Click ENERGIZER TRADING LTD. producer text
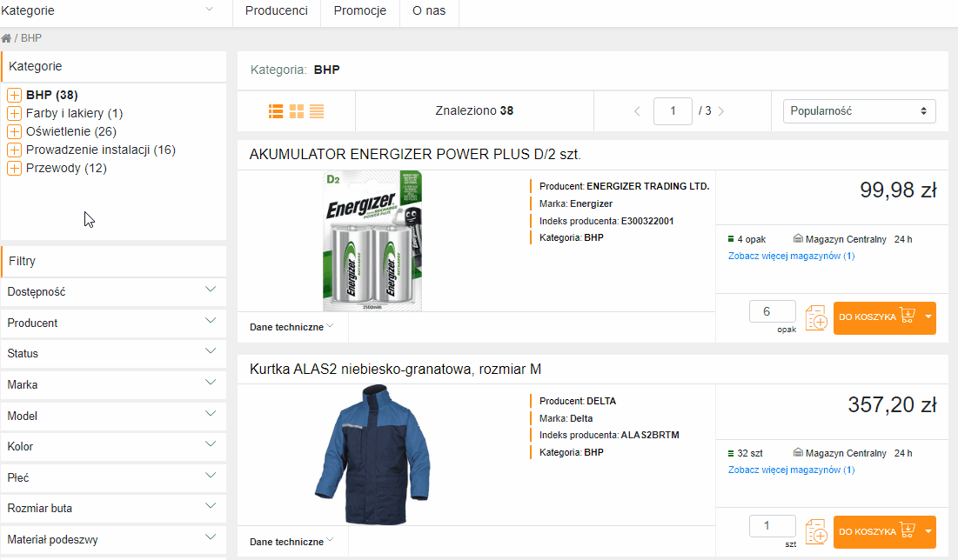Screen dimensions: 958x560 coord(647,186)
